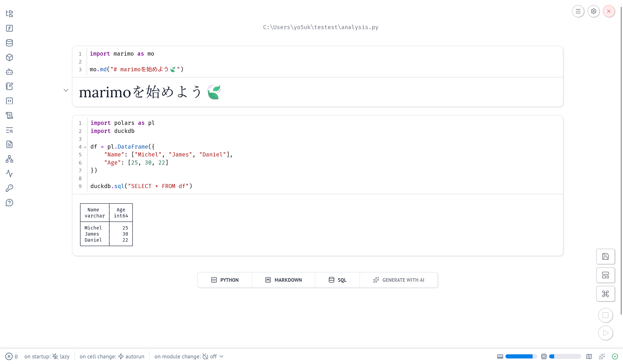Screen dimensions: 623x364
Task: Open the packages cube icon
Action: pos(9,57)
